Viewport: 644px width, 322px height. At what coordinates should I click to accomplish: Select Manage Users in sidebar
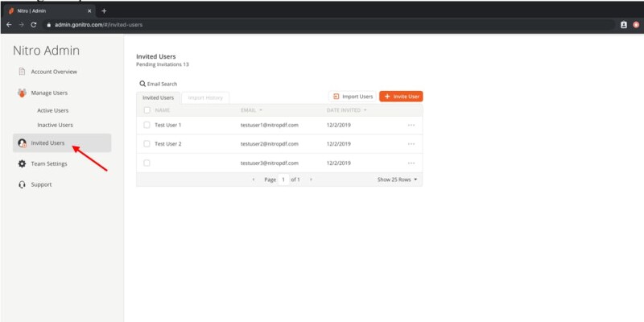[49, 93]
